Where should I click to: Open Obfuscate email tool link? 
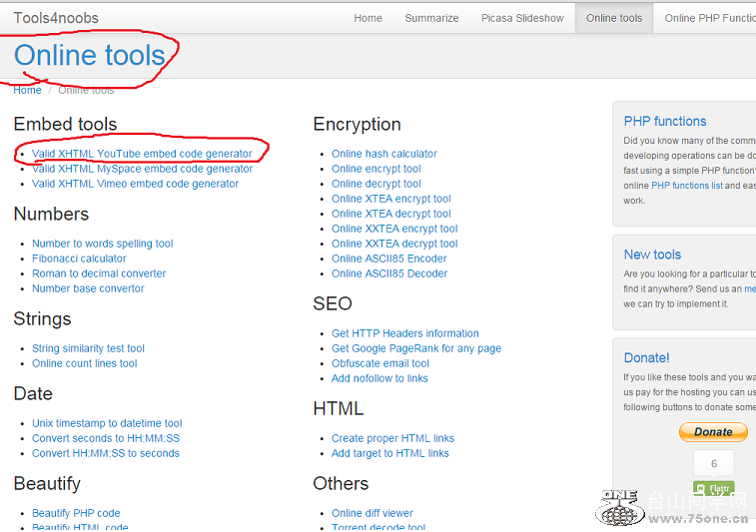pos(379,363)
